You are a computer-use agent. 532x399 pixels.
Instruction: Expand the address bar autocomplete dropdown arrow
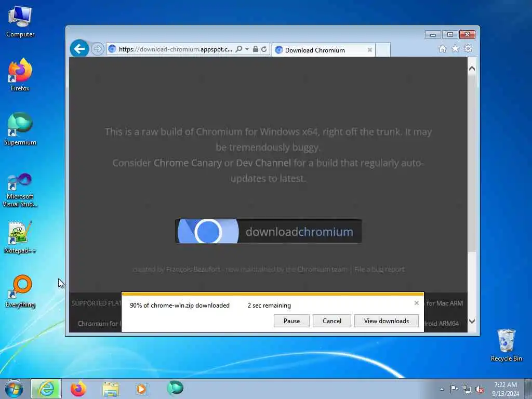(x=247, y=49)
